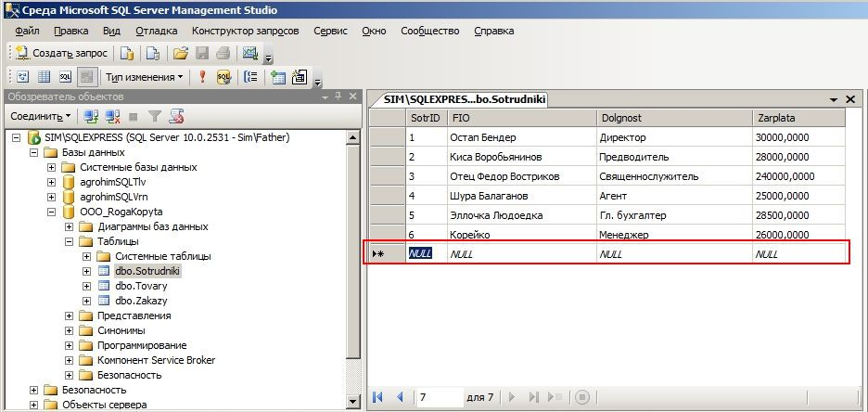This screenshot has width=868, height=412.
Task: Click the add table icon
Action: point(278,77)
